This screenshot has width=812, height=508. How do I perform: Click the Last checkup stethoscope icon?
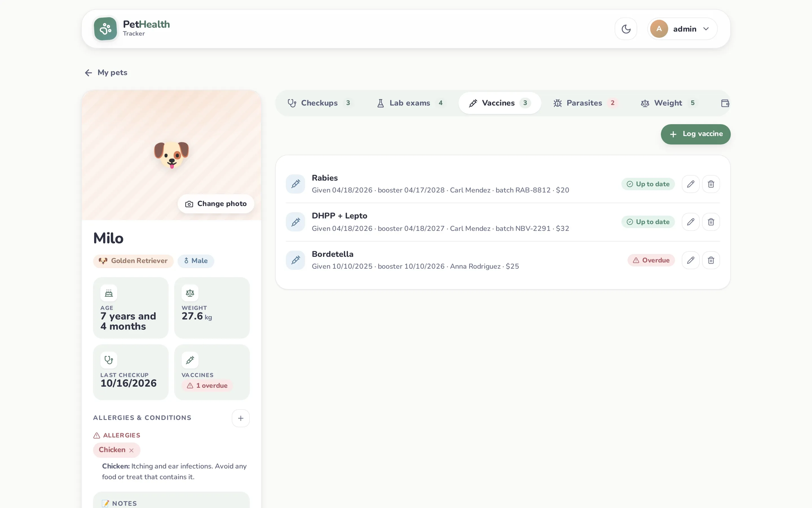coord(109,360)
